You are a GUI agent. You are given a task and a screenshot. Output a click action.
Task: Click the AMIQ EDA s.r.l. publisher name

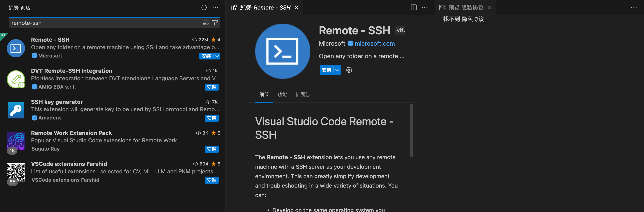pos(57,87)
